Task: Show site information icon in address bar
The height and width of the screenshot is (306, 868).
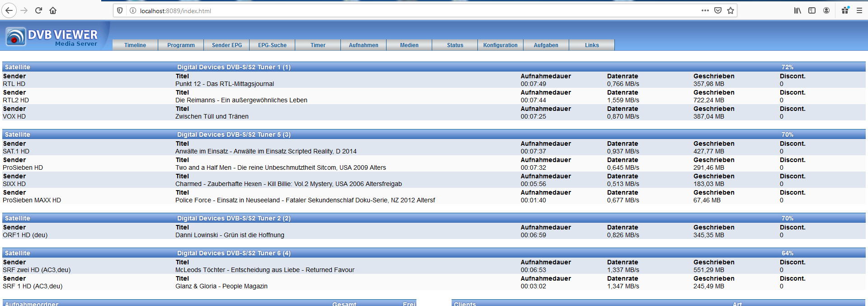Action: pos(133,10)
